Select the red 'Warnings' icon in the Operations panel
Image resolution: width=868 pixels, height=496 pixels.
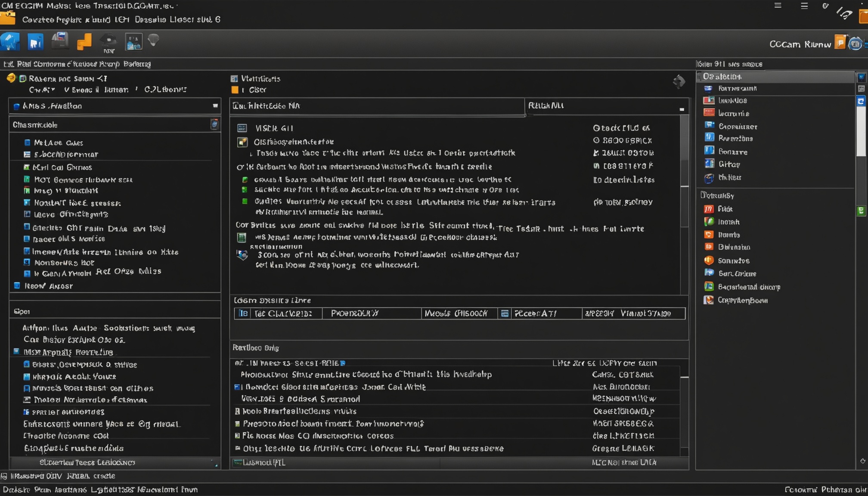coord(709,113)
